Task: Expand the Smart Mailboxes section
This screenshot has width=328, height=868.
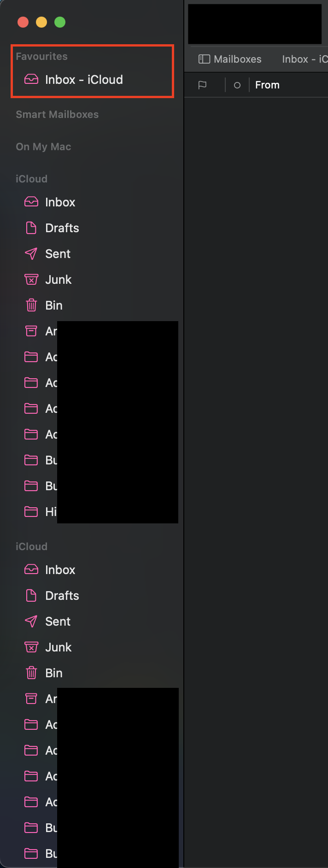Action: tap(57, 114)
